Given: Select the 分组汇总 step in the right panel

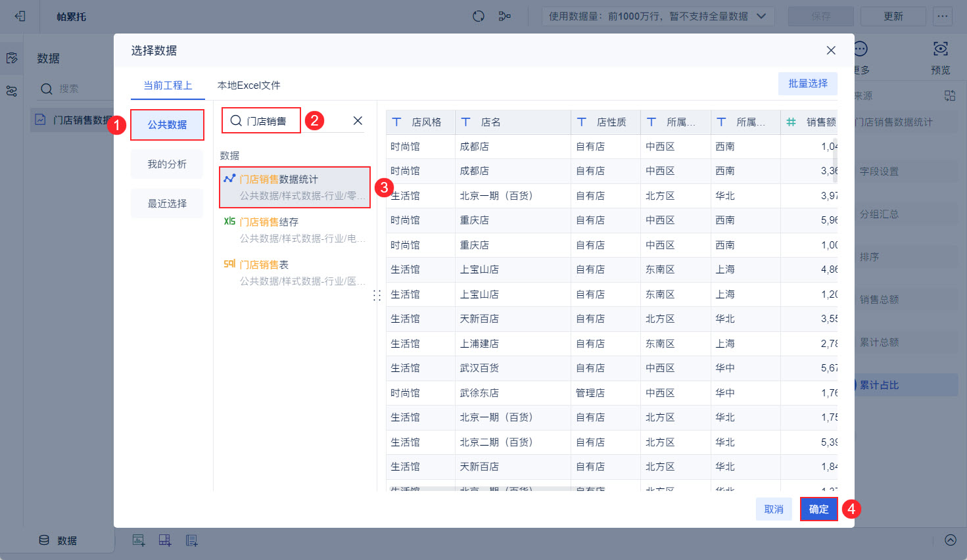Looking at the screenshot, I should tap(905, 214).
